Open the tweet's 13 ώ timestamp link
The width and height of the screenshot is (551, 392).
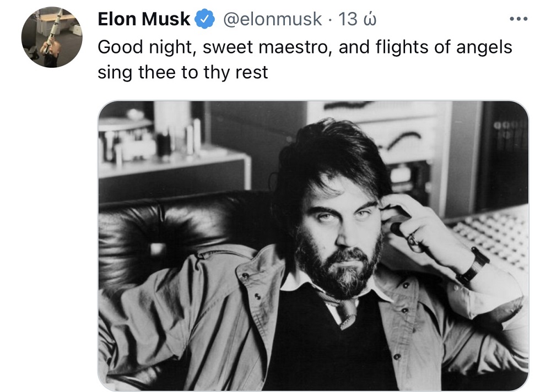click(357, 19)
